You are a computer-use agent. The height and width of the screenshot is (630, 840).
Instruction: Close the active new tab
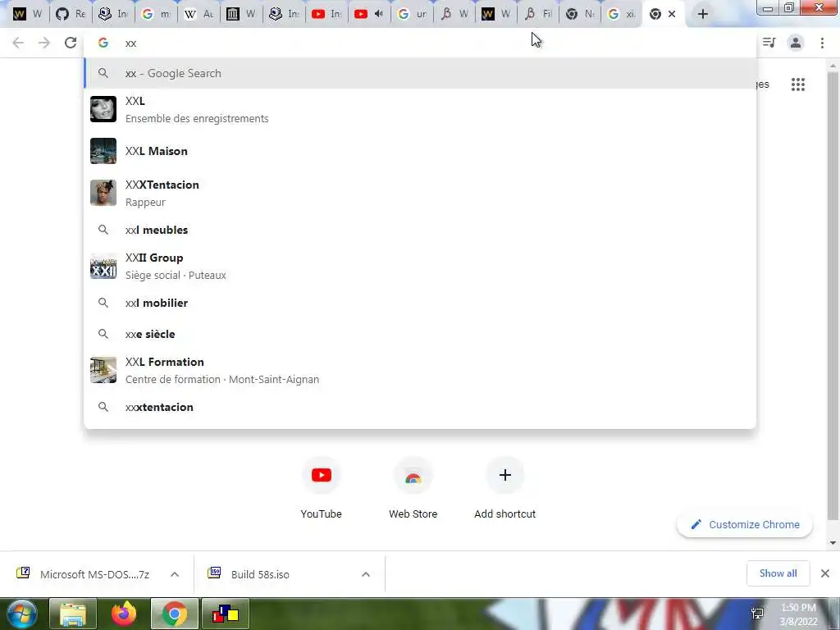tap(672, 14)
